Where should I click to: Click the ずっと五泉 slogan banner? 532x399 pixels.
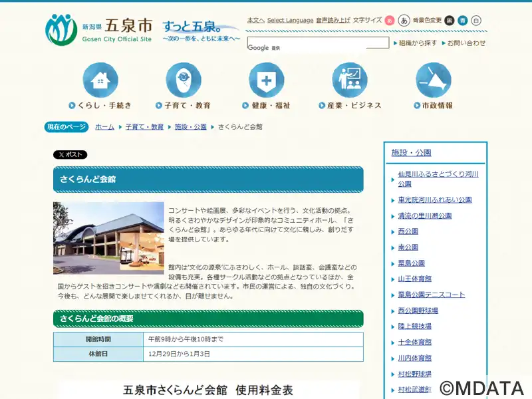tap(201, 31)
